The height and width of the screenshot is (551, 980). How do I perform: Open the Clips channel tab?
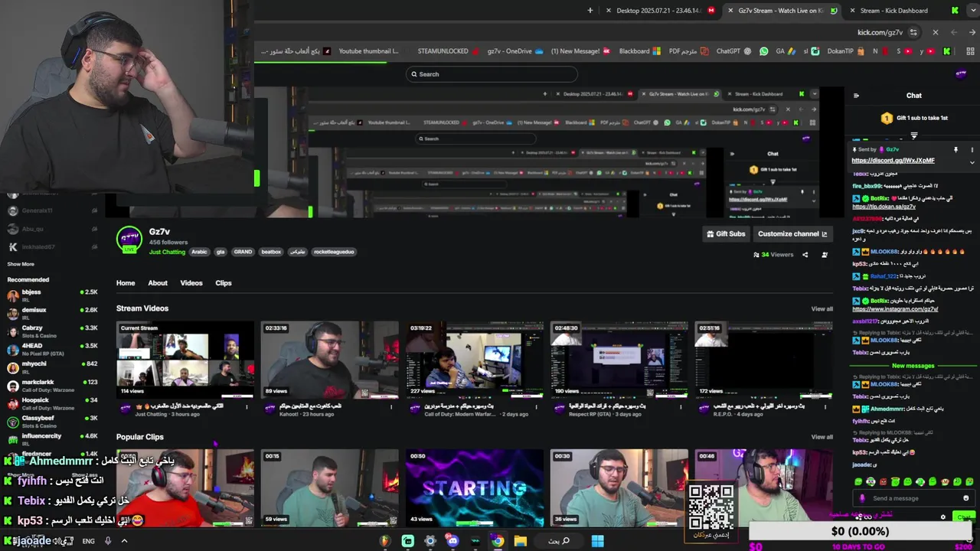click(224, 283)
